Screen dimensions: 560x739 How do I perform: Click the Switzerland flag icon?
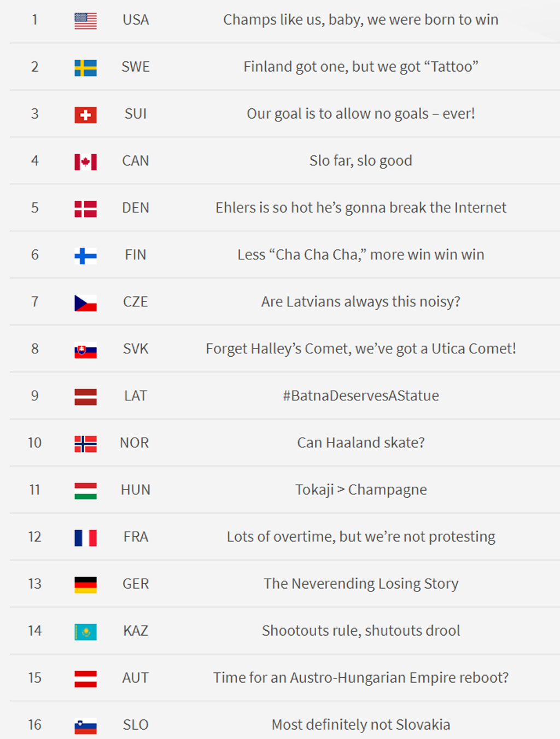[85, 115]
